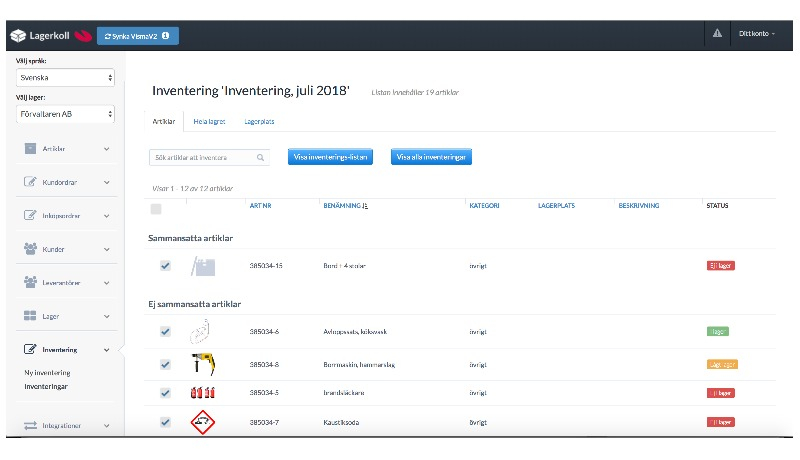Click the Leverantörer people icon
The height and width of the screenshot is (460, 800).
click(30, 282)
